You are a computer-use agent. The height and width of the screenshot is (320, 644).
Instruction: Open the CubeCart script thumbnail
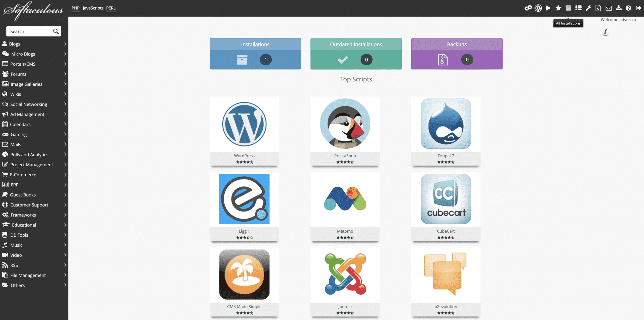(x=446, y=199)
